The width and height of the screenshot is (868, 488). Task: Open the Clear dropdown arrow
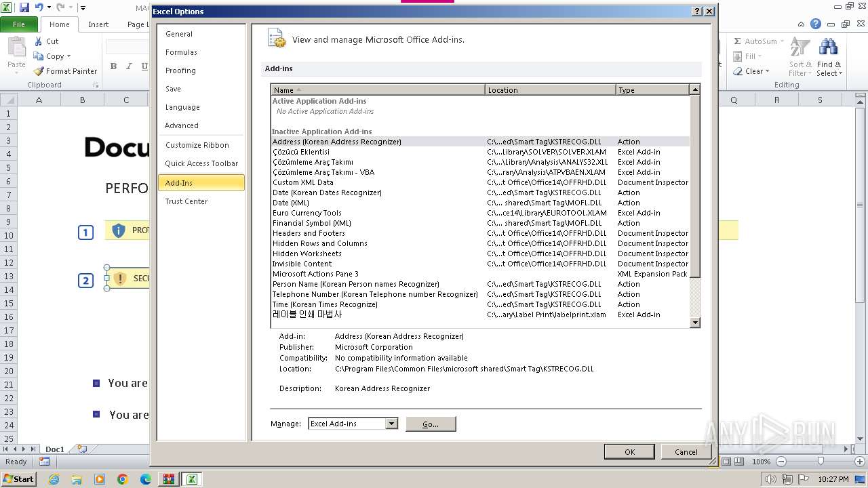(x=767, y=71)
